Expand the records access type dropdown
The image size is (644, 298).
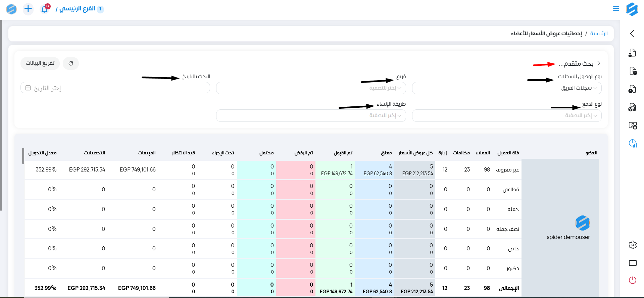[x=506, y=88]
